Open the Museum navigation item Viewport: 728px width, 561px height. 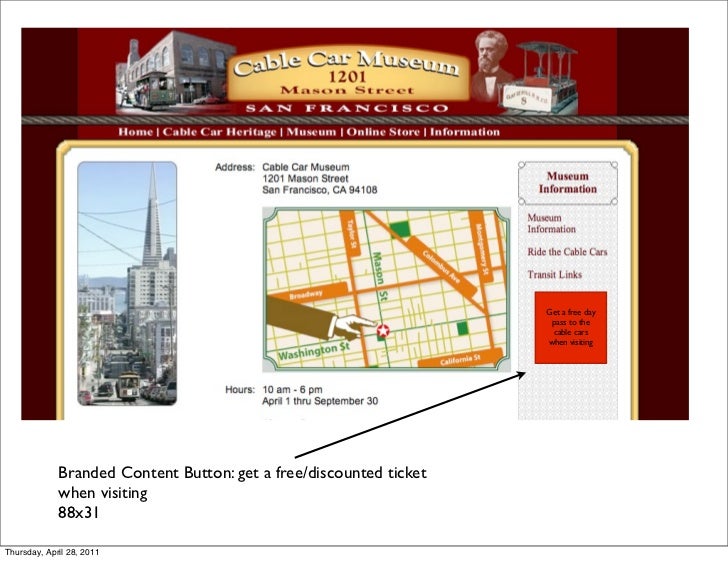pyautogui.click(x=311, y=132)
